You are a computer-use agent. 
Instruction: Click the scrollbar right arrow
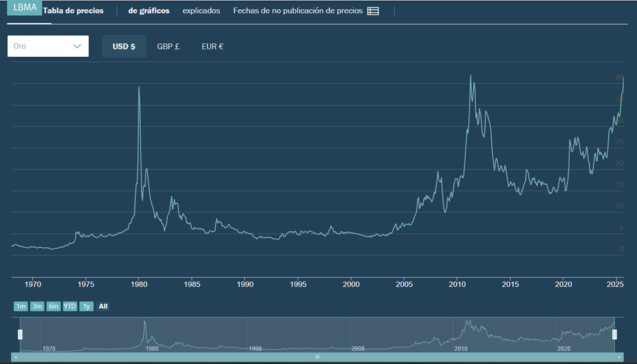click(x=619, y=357)
